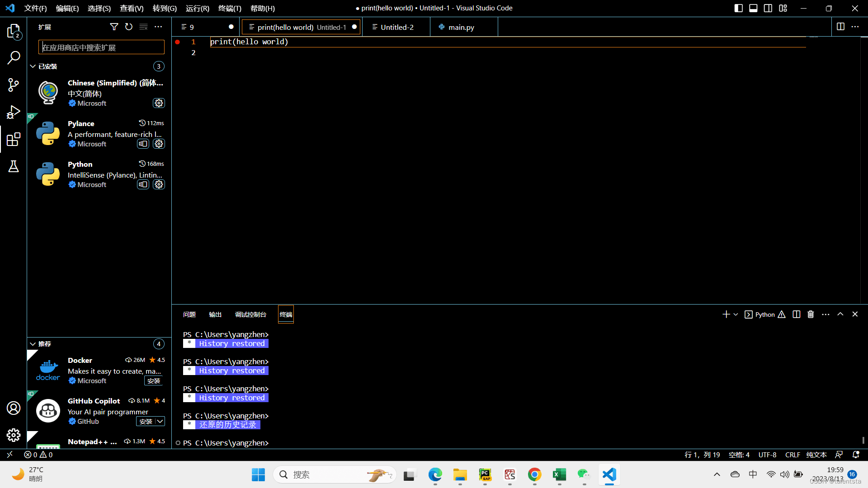This screenshot has height=488, width=868.
Task: Click the Docker extension install button
Action: click(x=154, y=381)
